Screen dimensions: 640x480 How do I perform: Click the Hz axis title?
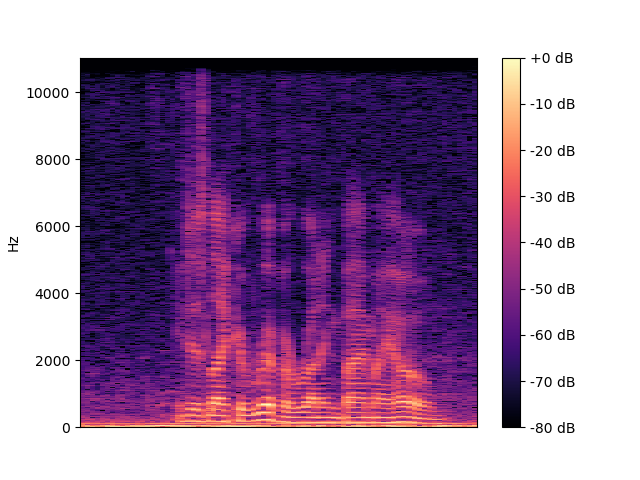pyautogui.click(x=13, y=244)
